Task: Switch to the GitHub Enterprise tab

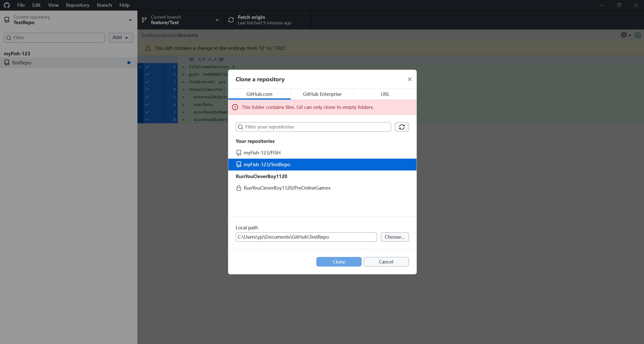Action: [x=322, y=94]
